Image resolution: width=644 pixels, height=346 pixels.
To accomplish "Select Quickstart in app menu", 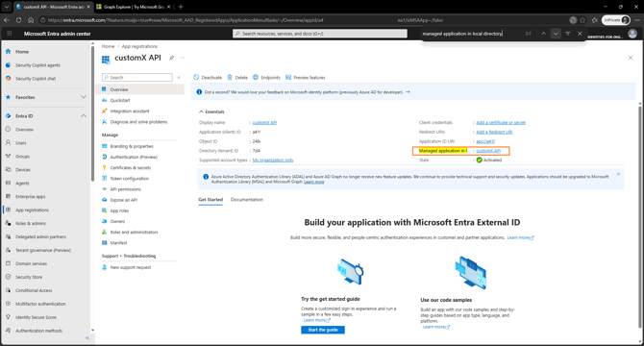I will (x=119, y=101).
